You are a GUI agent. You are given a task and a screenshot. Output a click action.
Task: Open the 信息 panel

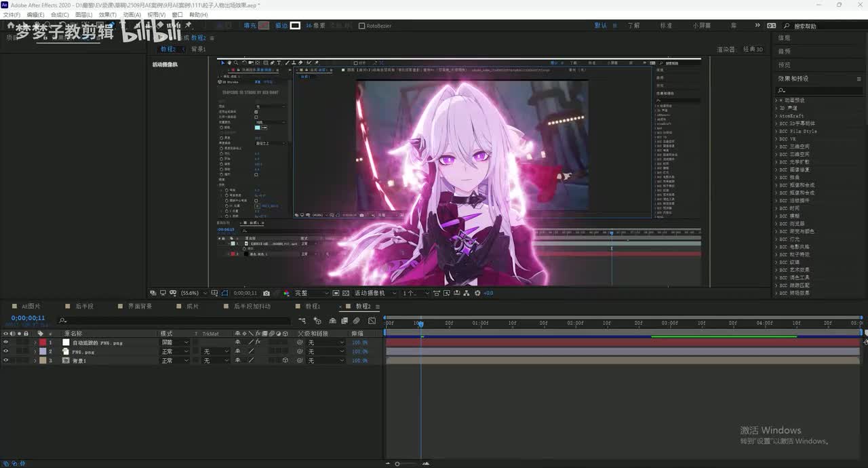[785, 38]
